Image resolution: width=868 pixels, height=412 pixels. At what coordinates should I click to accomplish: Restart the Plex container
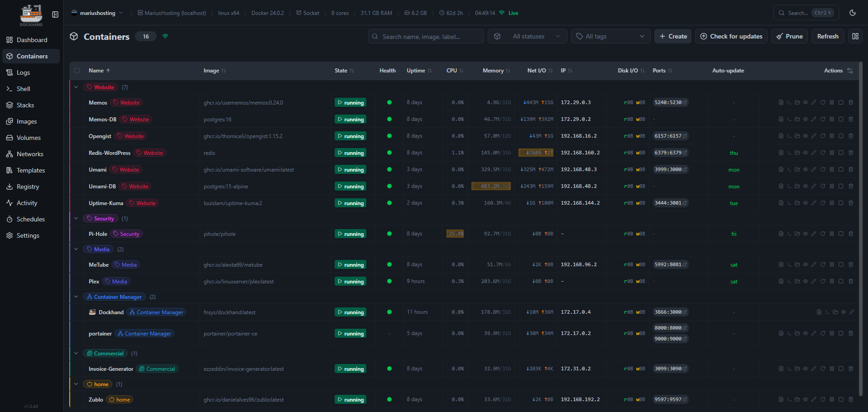pyautogui.click(x=823, y=282)
